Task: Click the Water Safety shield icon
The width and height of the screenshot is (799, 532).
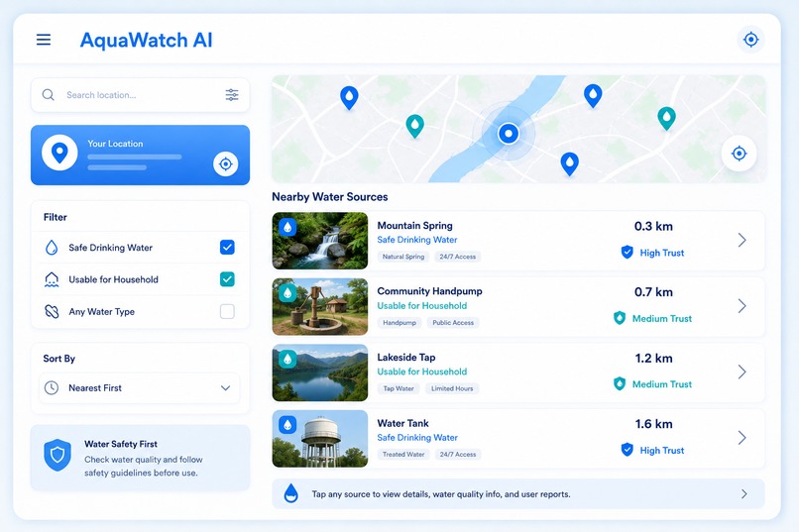Action: (57, 455)
